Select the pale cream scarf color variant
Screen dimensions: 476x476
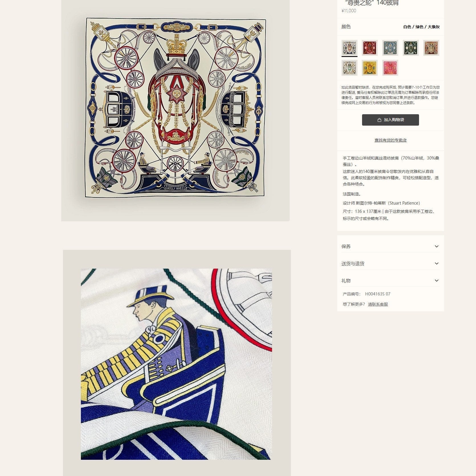pos(349,68)
